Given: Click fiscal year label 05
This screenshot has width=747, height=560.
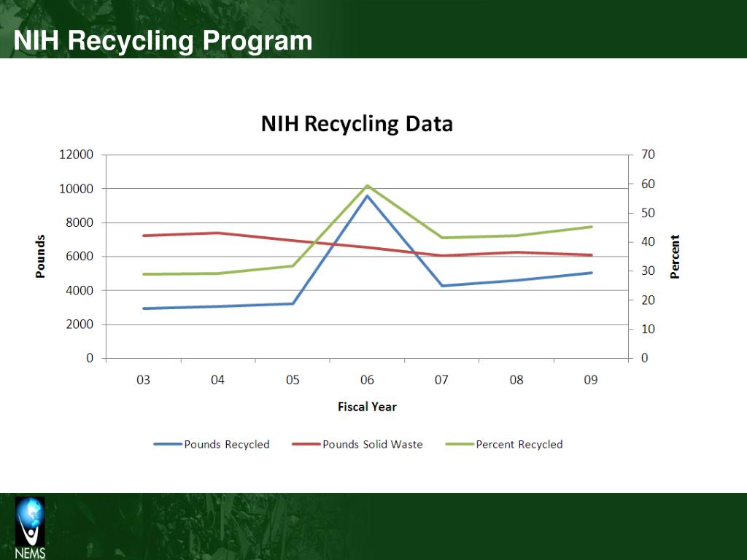Looking at the screenshot, I should click(x=293, y=380).
